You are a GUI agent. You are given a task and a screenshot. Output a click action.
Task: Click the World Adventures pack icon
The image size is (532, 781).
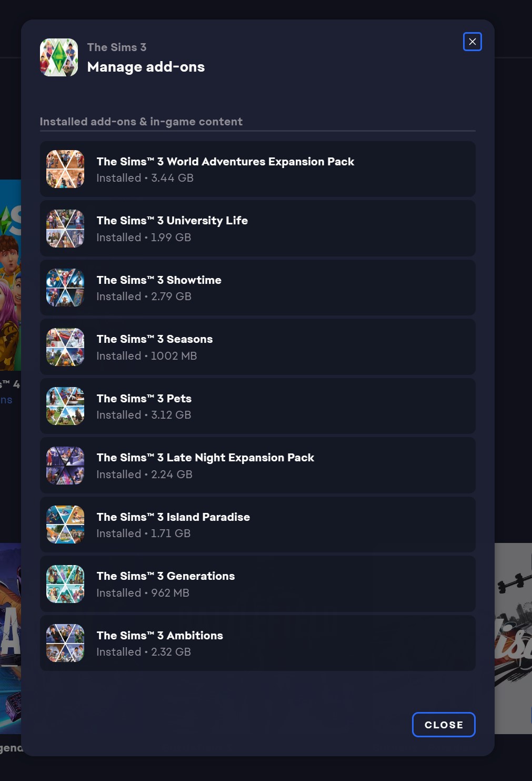65,169
